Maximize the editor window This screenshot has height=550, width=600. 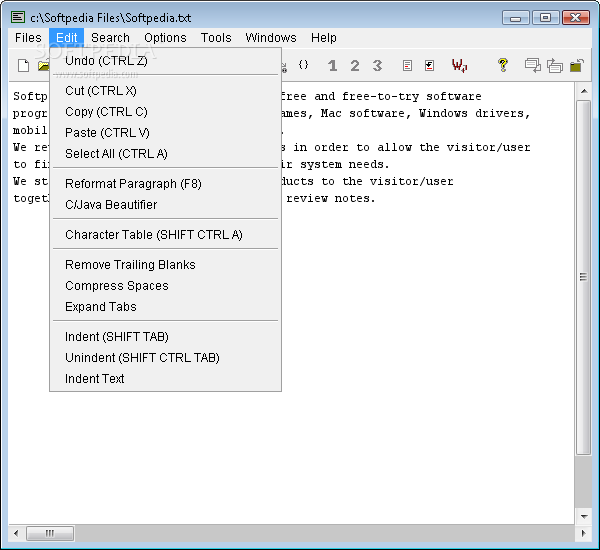[x=545, y=18]
